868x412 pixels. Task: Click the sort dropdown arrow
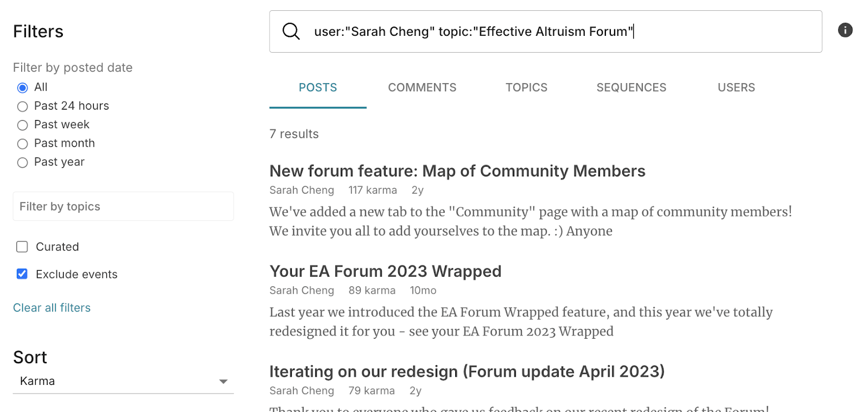pyautogui.click(x=223, y=382)
